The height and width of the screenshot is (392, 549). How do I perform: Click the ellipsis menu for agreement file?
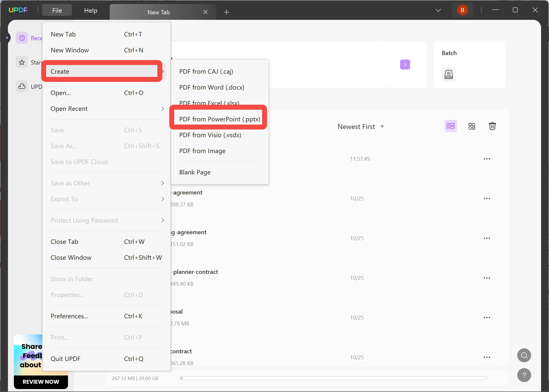(487, 198)
